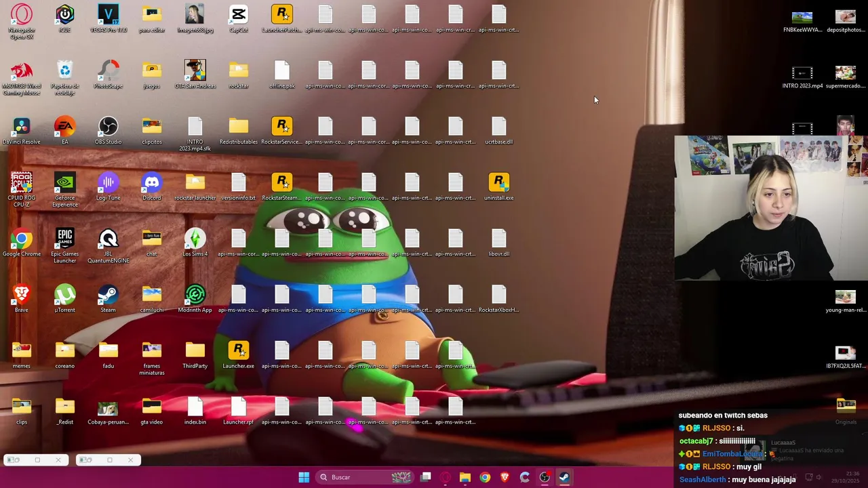Select the 'juegos' folder
The height and width of the screenshot is (488, 868).
click(x=152, y=75)
